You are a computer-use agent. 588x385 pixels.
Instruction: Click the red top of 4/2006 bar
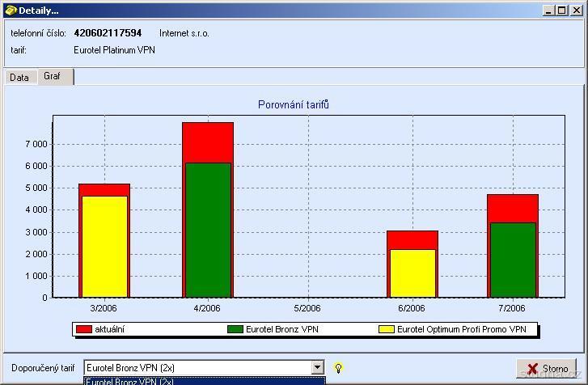coord(208,142)
